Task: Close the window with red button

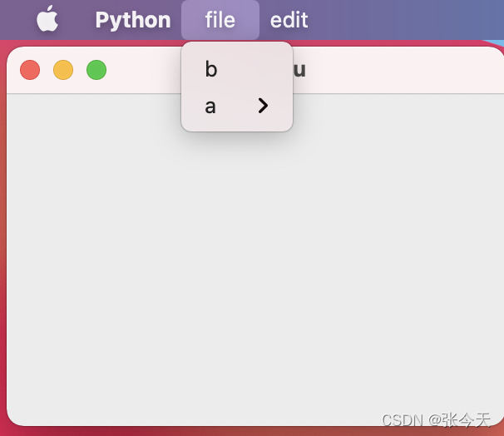Action: tap(30, 70)
